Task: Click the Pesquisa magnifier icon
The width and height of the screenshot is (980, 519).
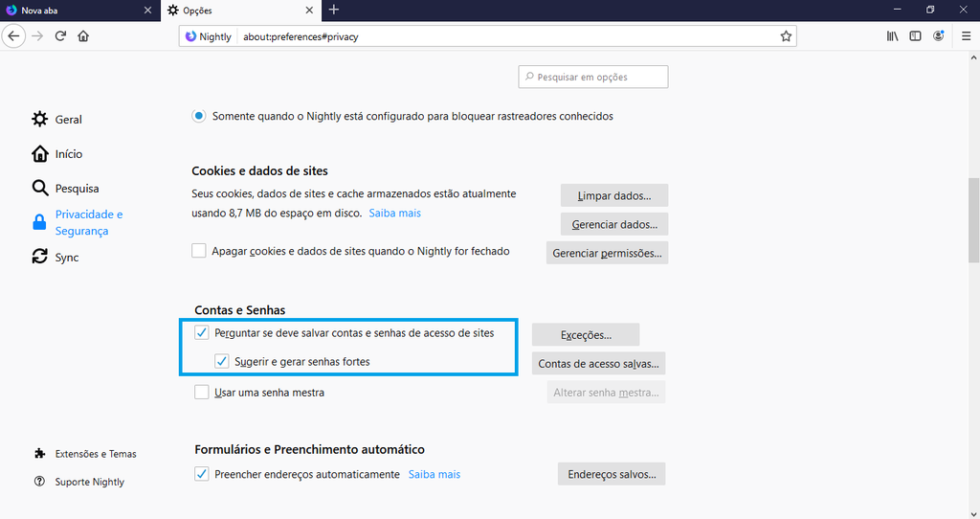Action: click(39, 188)
